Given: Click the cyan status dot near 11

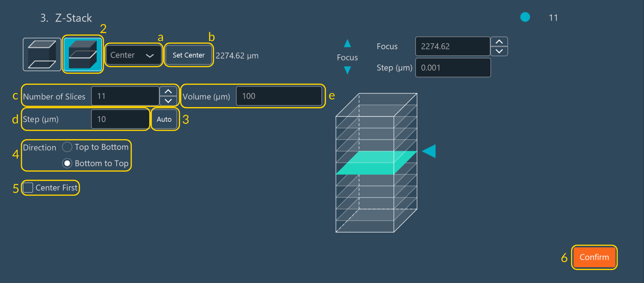Looking at the screenshot, I should (525, 17).
